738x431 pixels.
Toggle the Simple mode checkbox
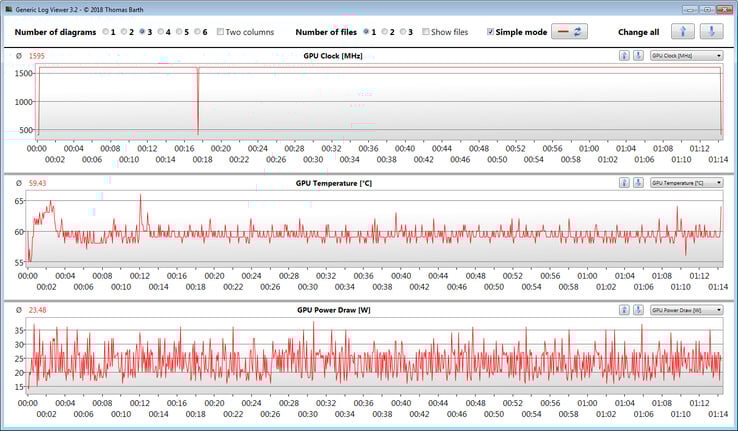[490, 32]
